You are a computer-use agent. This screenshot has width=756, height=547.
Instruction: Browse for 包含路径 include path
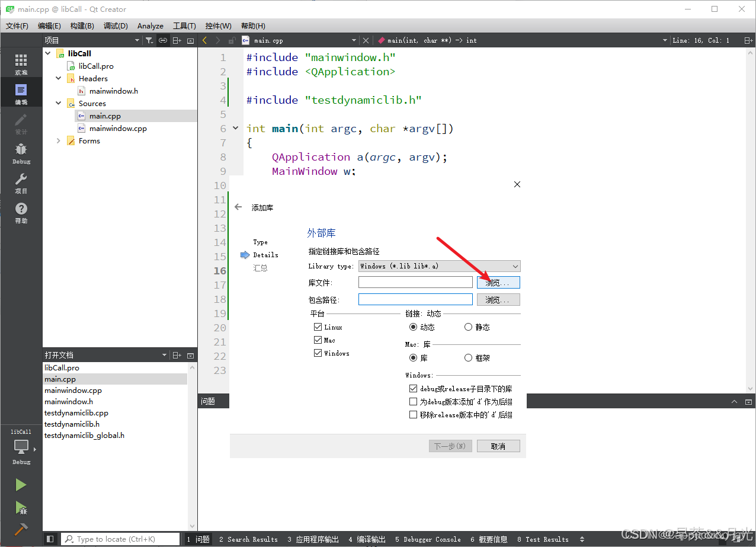498,300
